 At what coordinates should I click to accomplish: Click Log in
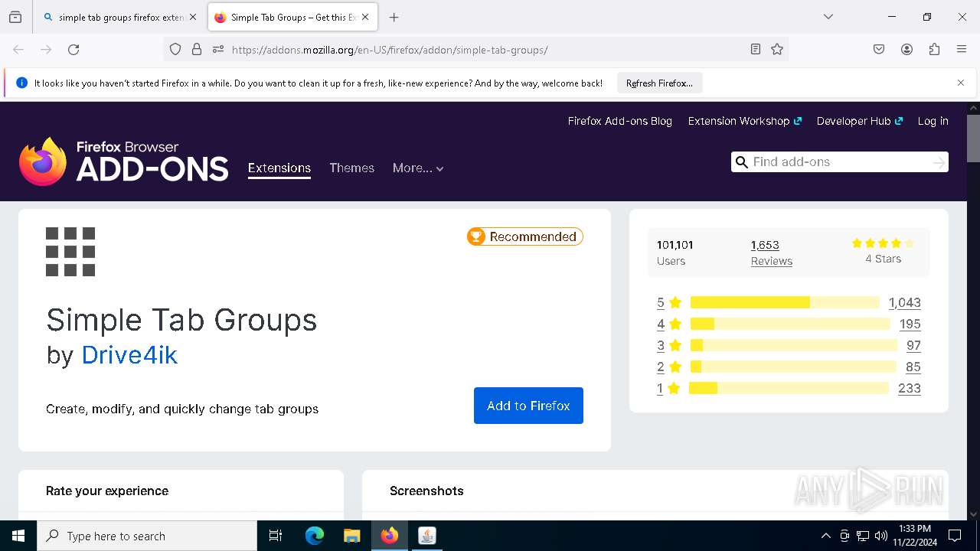click(933, 121)
